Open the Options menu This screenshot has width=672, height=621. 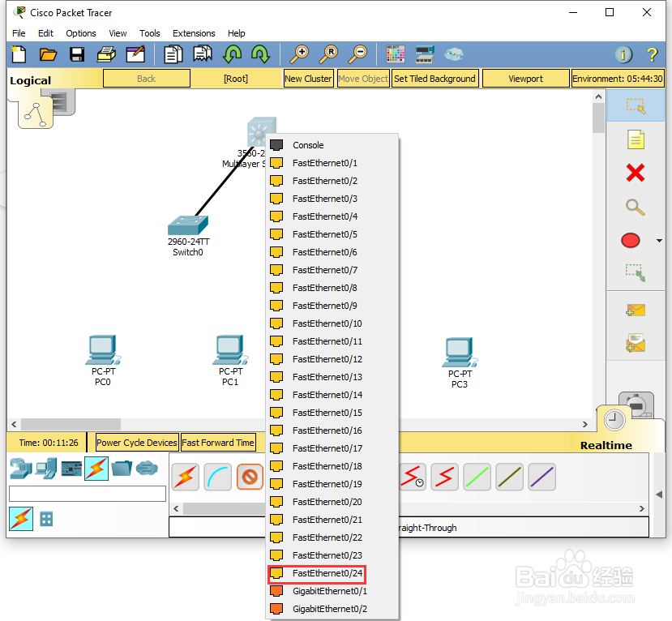click(80, 33)
